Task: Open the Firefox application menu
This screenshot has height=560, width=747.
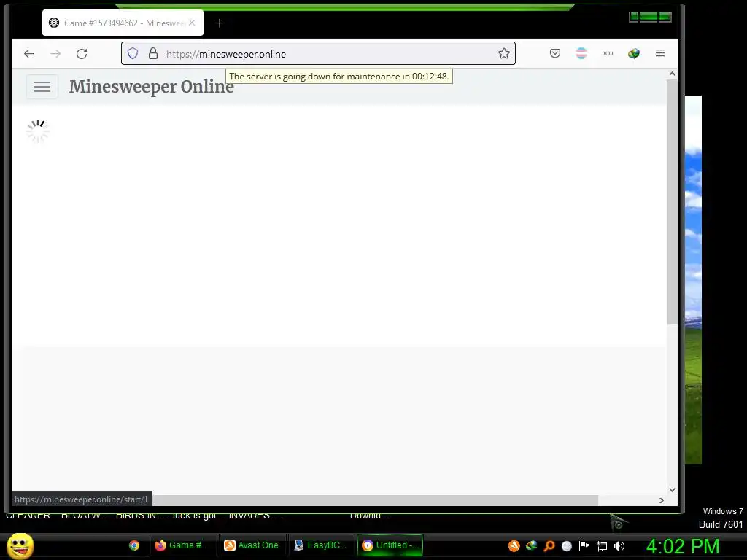Action: 659,53
